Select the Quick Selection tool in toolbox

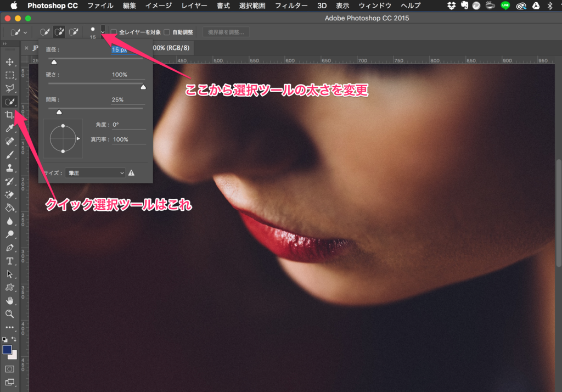pyautogui.click(x=10, y=102)
